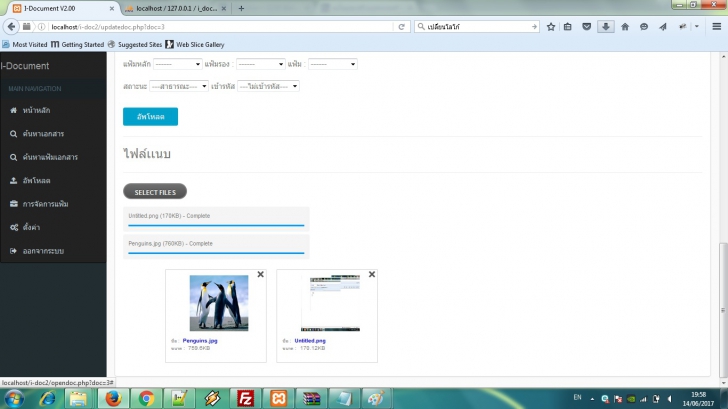Click the gears icon for ตั้งค่า
The height and width of the screenshot is (409, 728).
(x=14, y=227)
